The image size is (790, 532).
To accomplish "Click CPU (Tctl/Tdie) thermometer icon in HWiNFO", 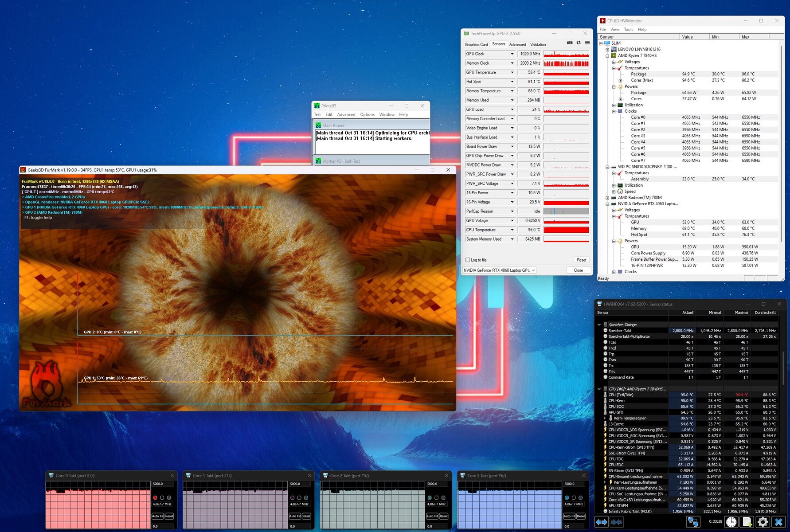I will (605, 395).
